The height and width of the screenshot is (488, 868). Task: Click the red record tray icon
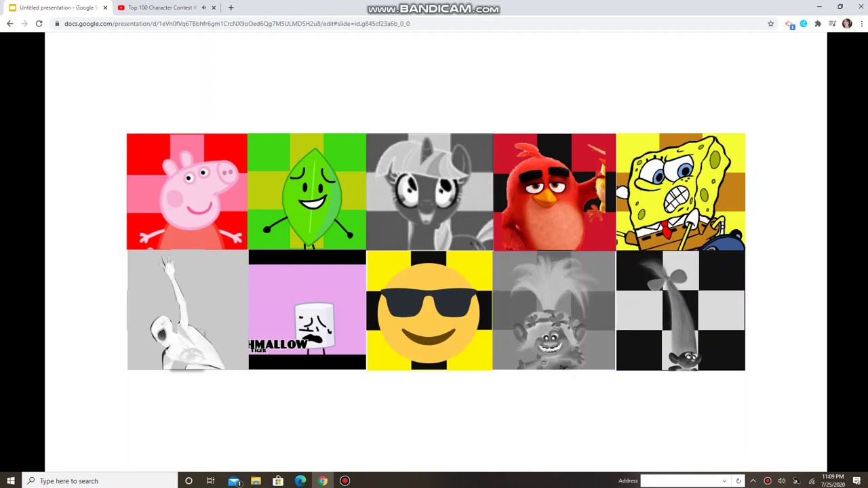767,481
